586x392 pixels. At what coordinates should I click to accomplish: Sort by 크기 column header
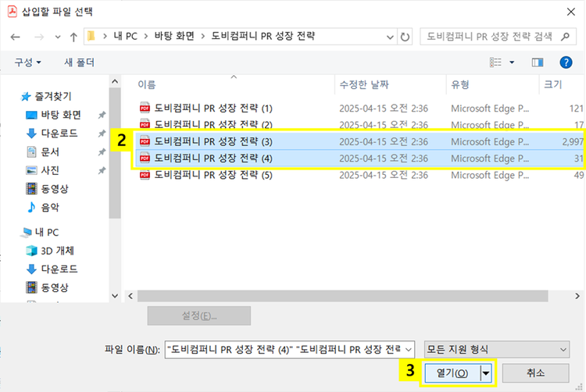[552, 85]
